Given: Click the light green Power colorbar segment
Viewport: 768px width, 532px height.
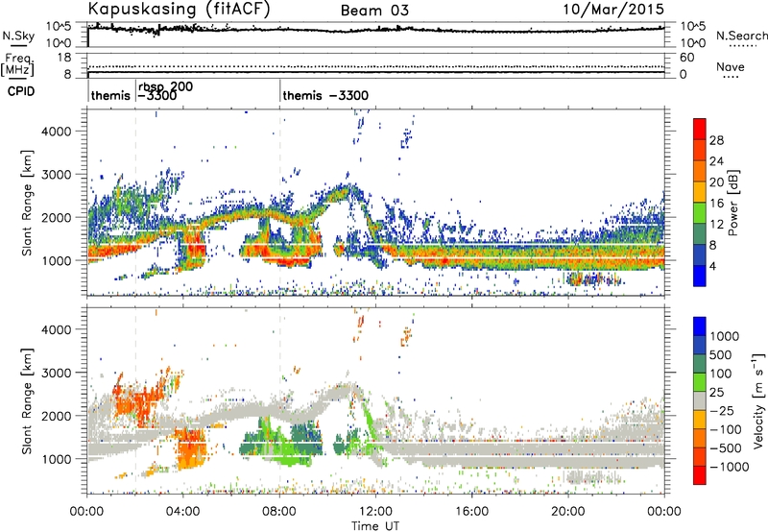Looking at the screenshot, I should (x=700, y=212).
